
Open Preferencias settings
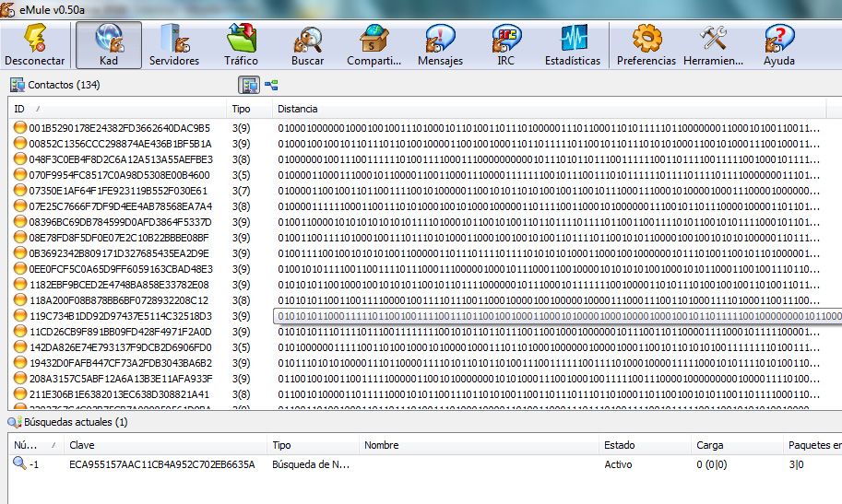coord(646,45)
